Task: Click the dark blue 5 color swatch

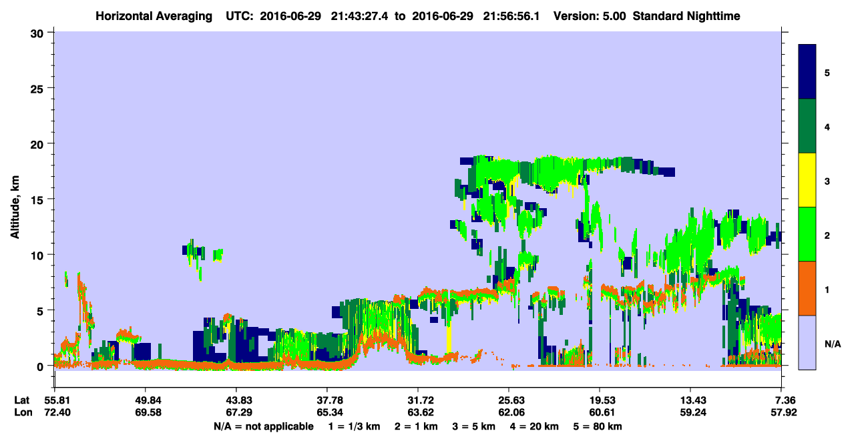Action: coord(808,72)
